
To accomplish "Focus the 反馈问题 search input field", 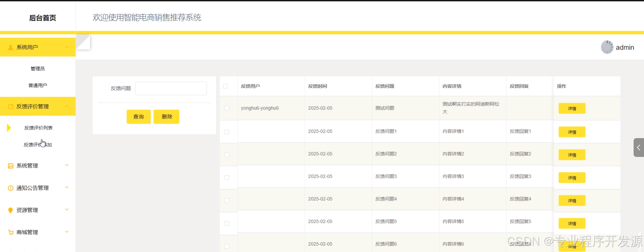I will pos(171,88).
